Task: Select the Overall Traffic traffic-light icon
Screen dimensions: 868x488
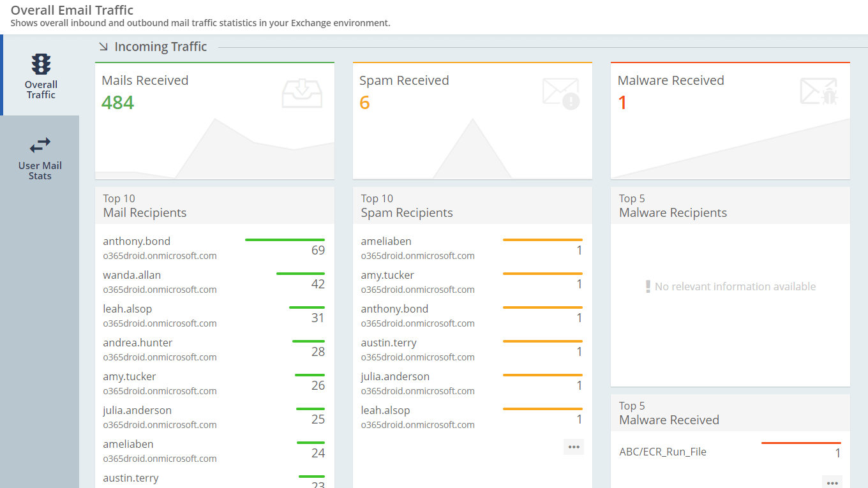Action: tap(41, 64)
